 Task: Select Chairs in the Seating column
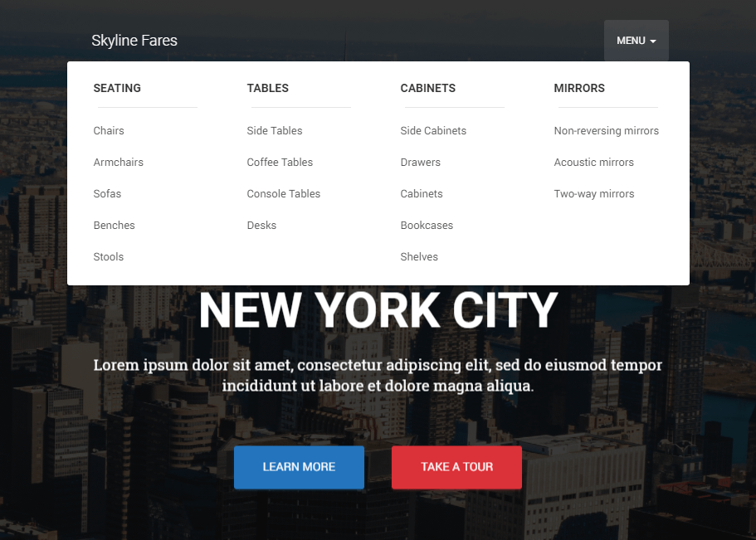pos(109,131)
